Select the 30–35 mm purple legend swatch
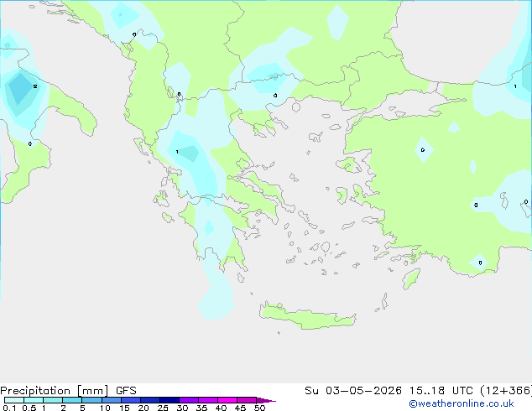Image resolution: width=532 pixels, height=411 pixels. (188, 400)
